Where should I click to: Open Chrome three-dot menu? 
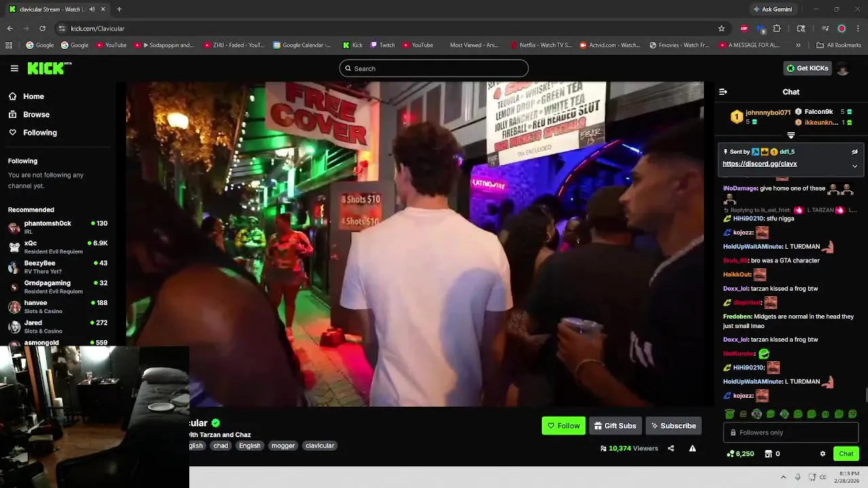pyautogui.click(x=858, y=28)
